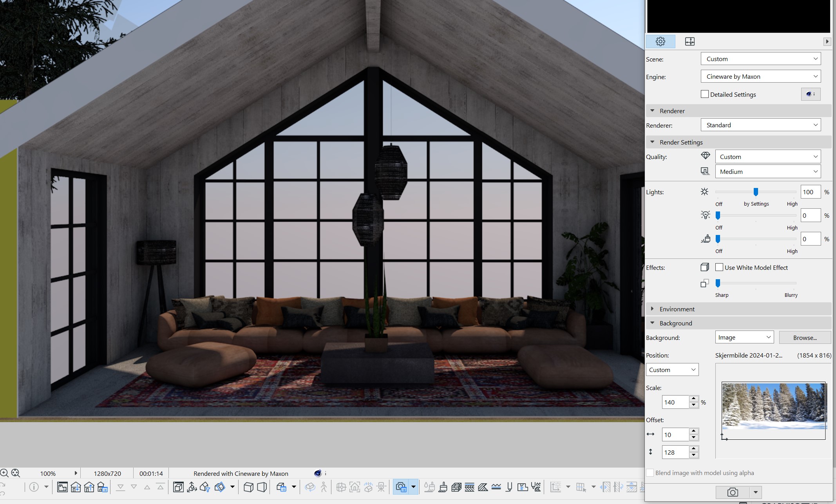Toggle Blend image with model using alpha
Image resolution: width=836 pixels, height=504 pixels.
coord(650,473)
